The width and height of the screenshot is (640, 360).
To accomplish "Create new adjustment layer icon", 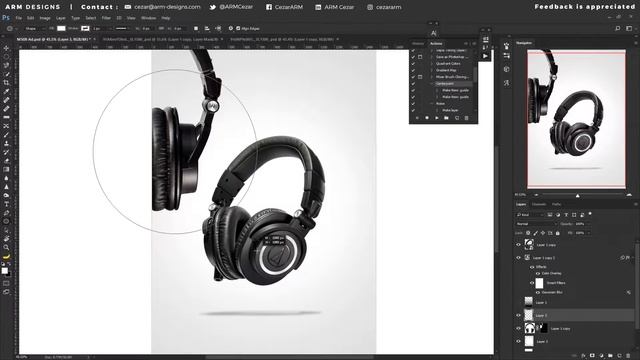I will (601, 356).
